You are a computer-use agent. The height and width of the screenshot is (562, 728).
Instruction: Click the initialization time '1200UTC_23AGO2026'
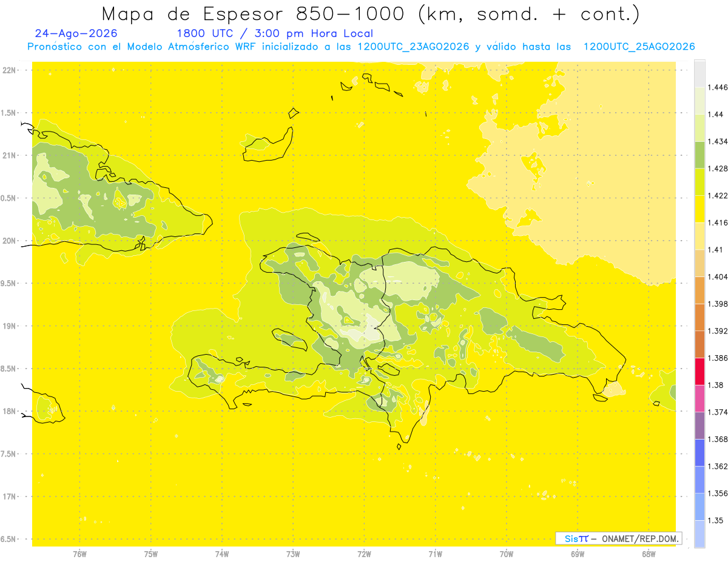[x=413, y=47]
